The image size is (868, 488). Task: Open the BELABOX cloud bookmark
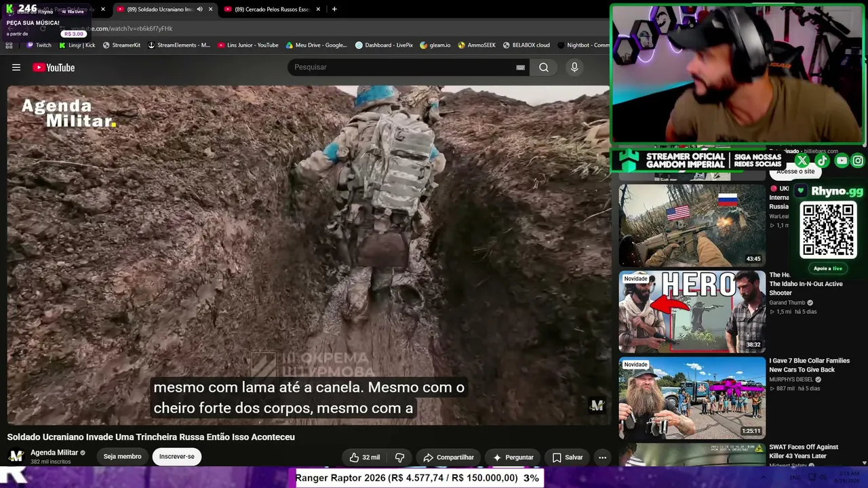526,45
